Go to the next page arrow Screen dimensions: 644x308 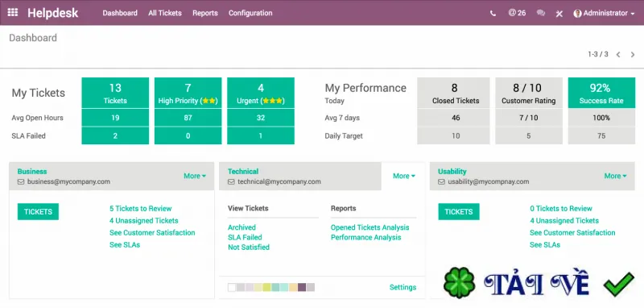click(633, 54)
